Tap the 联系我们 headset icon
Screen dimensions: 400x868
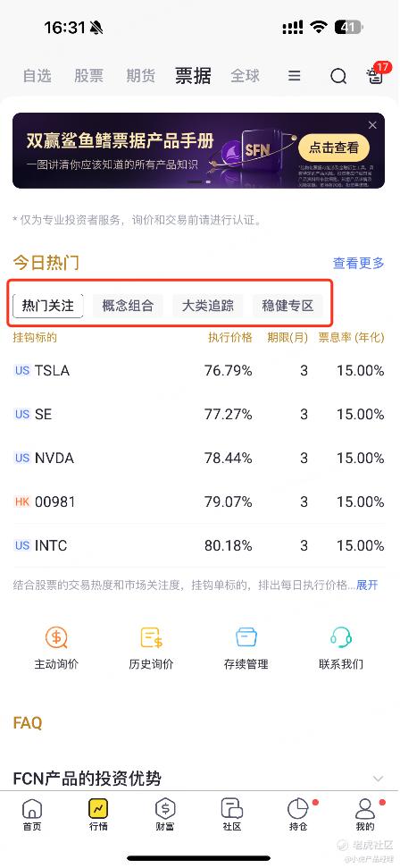[x=341, y=637]
